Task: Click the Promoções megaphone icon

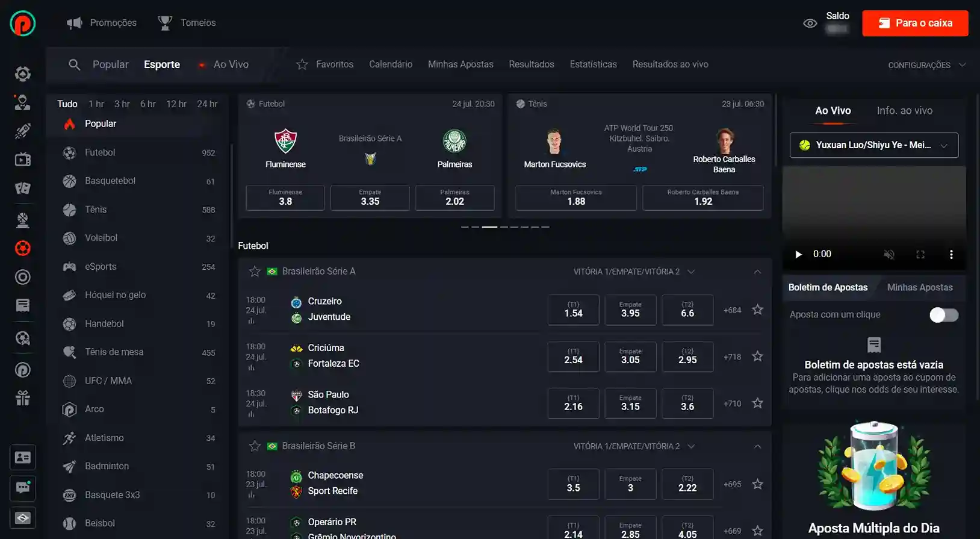Action: (74, 23)
